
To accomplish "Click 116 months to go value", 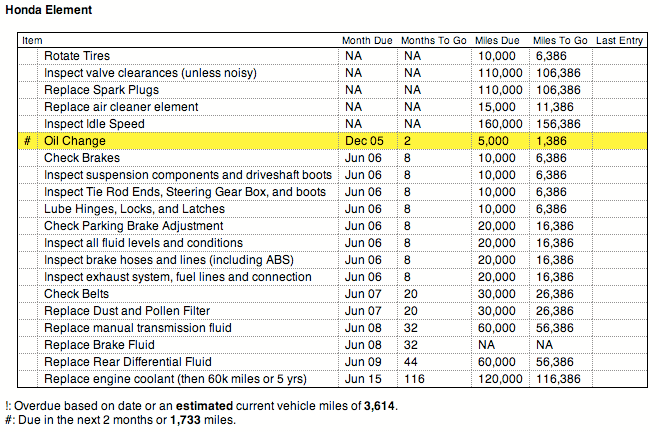I will 414,379.
